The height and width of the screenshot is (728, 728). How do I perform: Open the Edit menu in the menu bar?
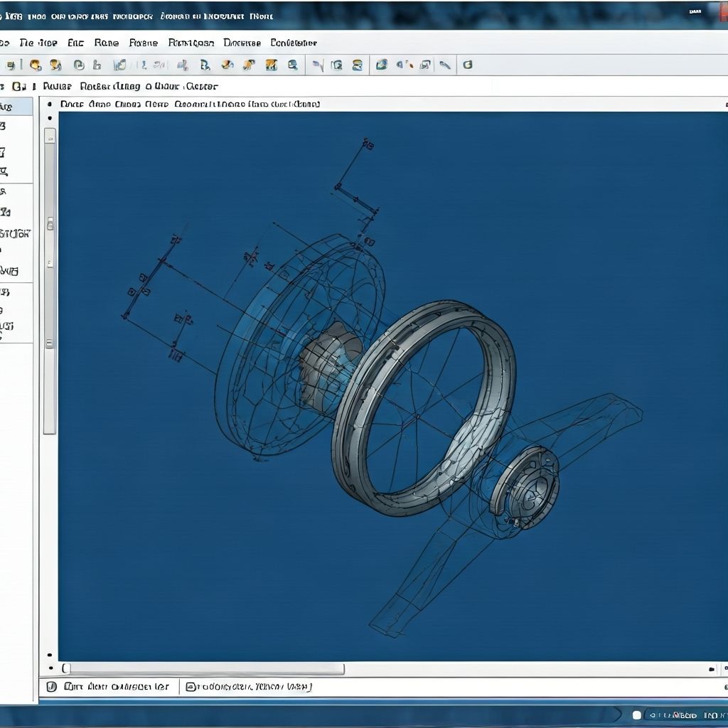point(76,43)
